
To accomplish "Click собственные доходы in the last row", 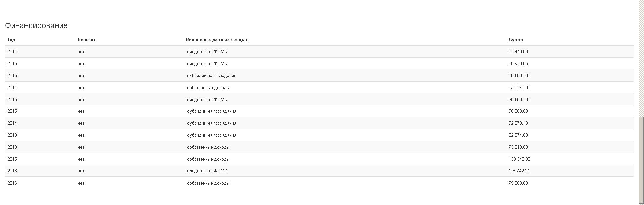I will [208, 183].
